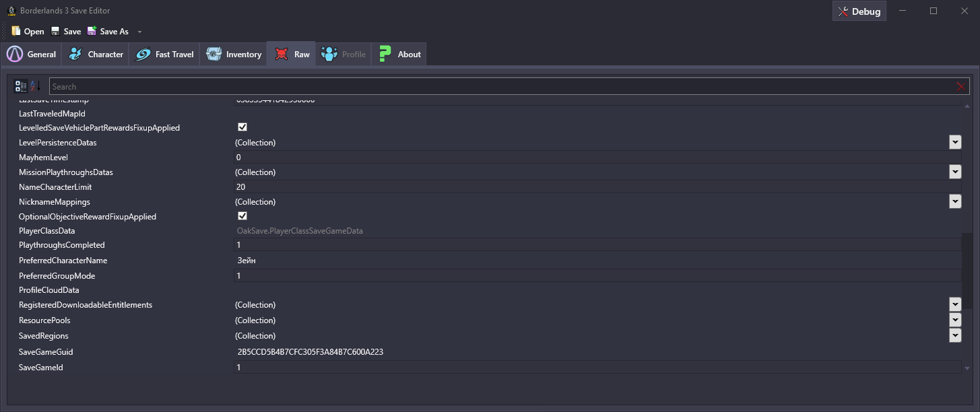
Task: Click the Save As toolbar button
Action: (108, 32)
